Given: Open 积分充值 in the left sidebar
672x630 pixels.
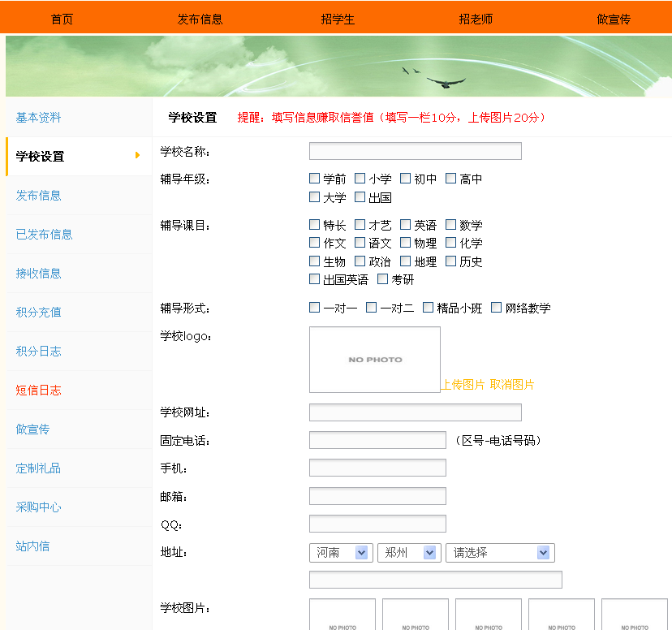Looking at the screenshot, I should pyautogui.click(x=39, y=313).
